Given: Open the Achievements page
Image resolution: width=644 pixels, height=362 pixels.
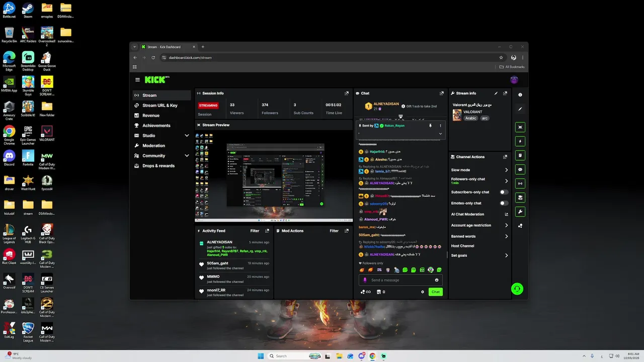Looking at the screenshot, I should [x=162, y=125].
